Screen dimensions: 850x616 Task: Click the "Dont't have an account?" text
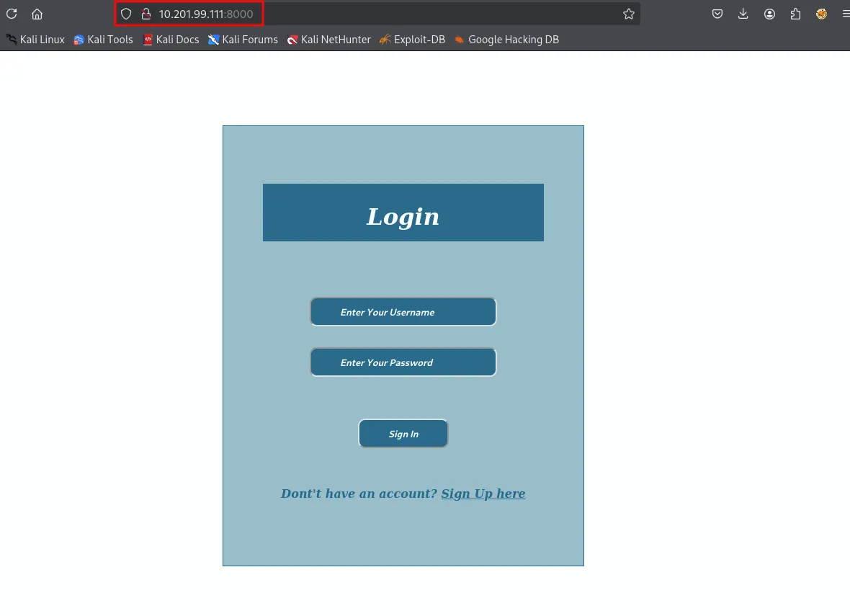pos(359,494)
